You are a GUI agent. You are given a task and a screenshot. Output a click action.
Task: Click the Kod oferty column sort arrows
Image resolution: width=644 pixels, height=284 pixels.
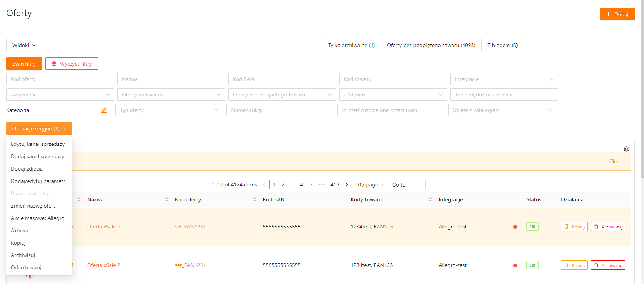(255, 199)
